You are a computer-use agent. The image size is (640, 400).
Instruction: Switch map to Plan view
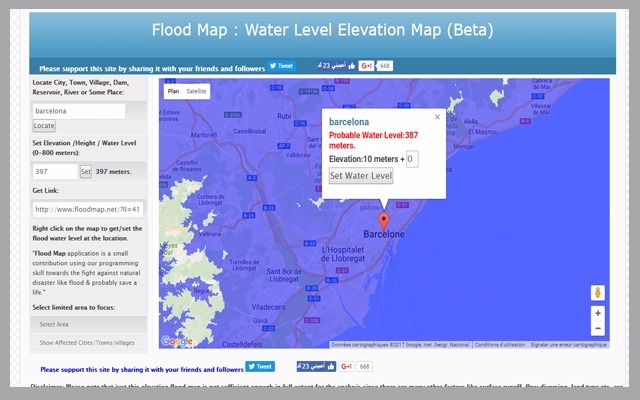click(173, 91)
